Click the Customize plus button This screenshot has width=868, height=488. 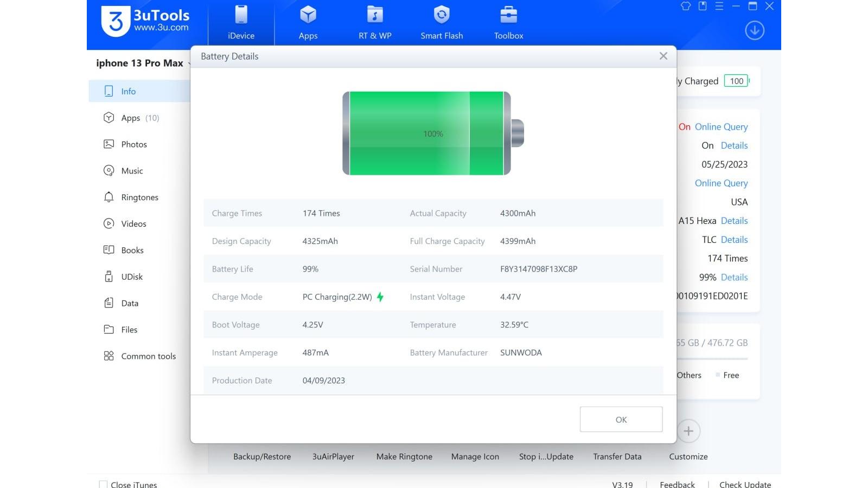688,431
